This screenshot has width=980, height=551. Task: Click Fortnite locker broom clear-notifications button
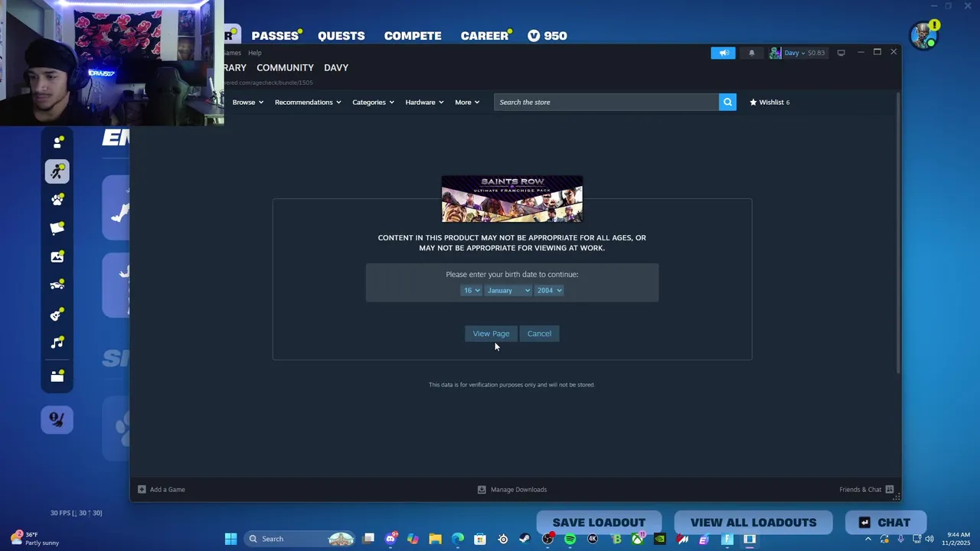[57, 419]
